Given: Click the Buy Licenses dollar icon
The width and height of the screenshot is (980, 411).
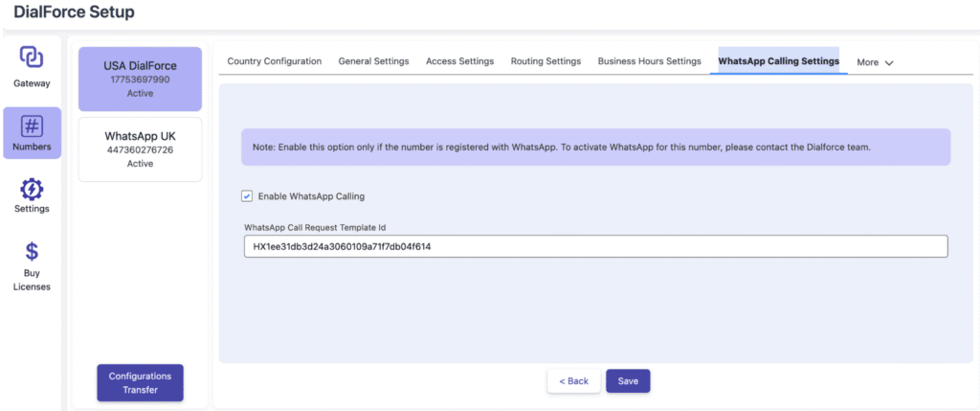Looking at the screenshot, I should click(x=32, y=252).
